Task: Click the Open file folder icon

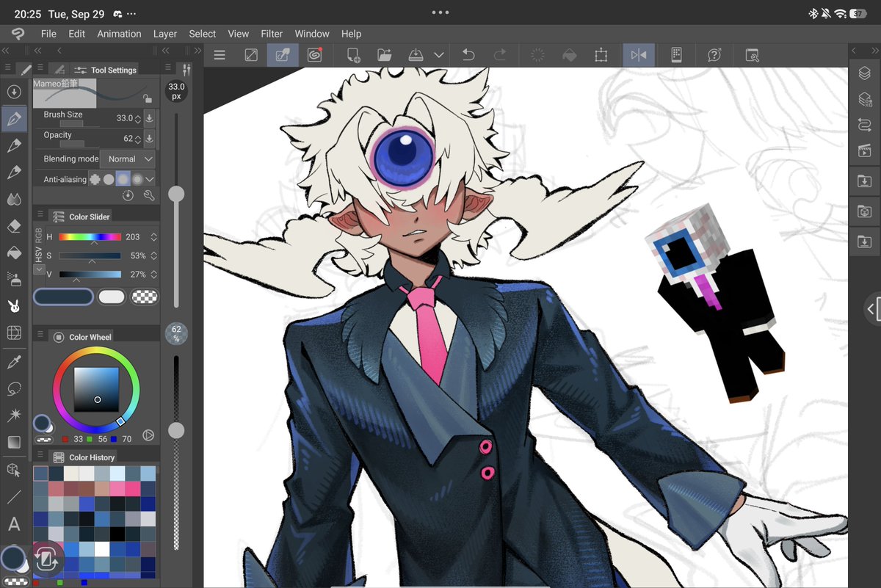Action: 384,55
